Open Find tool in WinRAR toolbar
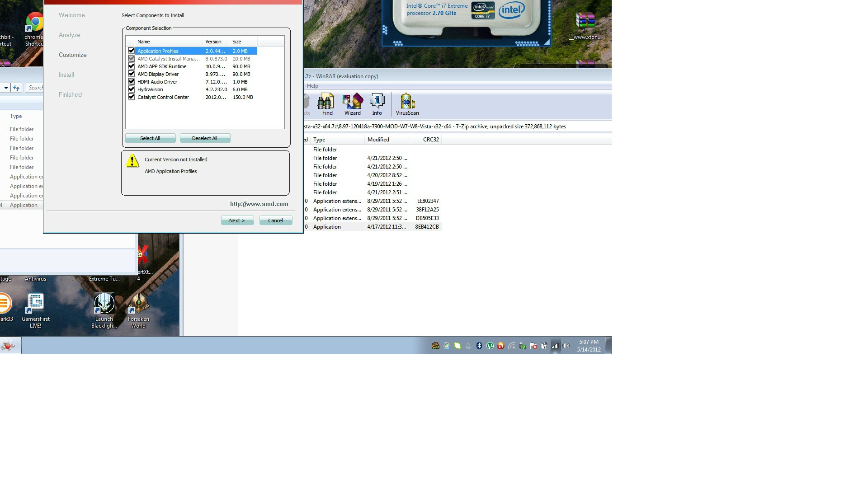Image resolution: width=868 pixels, height=488 pixels. pyautogui.click(x=325, y=104)
